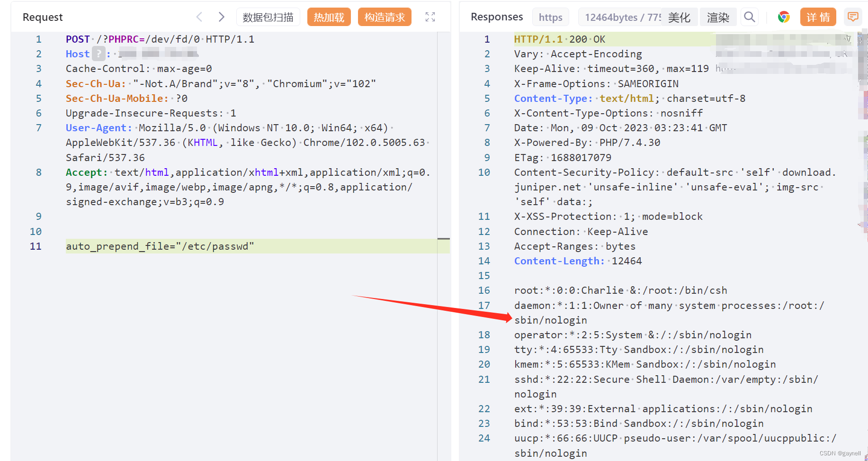Click the operator passwd entry line
Viewport: 868px width, 461px height.
tap(633, 335)
